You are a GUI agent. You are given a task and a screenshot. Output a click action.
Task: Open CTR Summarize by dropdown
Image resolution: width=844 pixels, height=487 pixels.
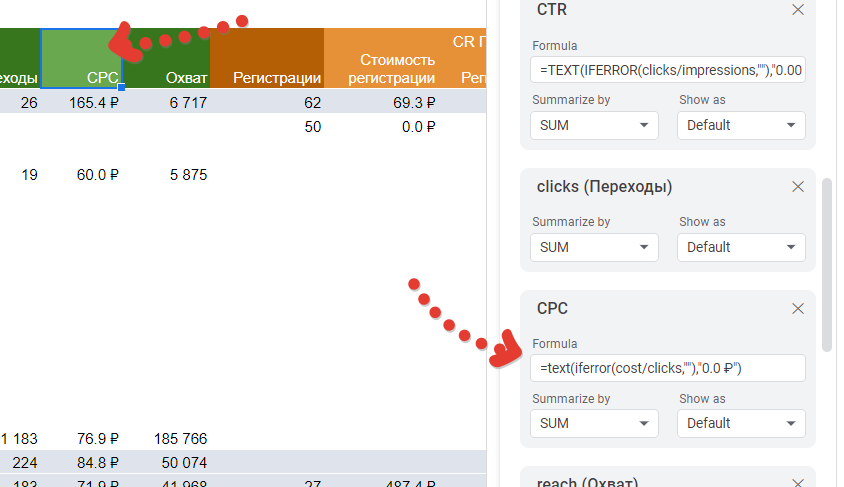click(594, 125)
